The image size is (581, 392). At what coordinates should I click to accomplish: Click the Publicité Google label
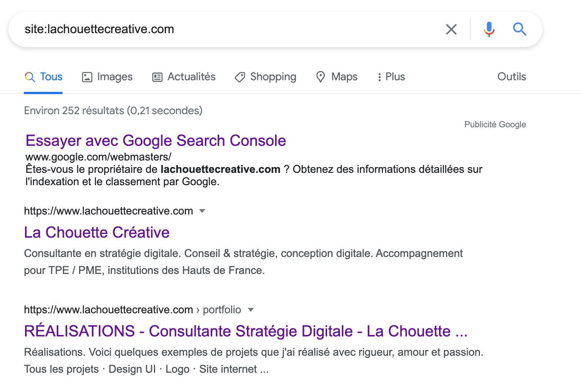pyautogui.click(x=495, y=125)
